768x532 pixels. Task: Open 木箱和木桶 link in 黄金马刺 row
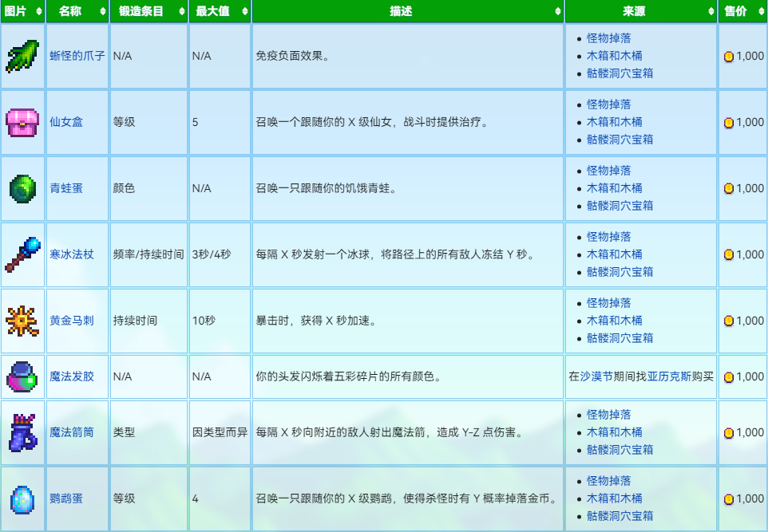tap(614, 321)
